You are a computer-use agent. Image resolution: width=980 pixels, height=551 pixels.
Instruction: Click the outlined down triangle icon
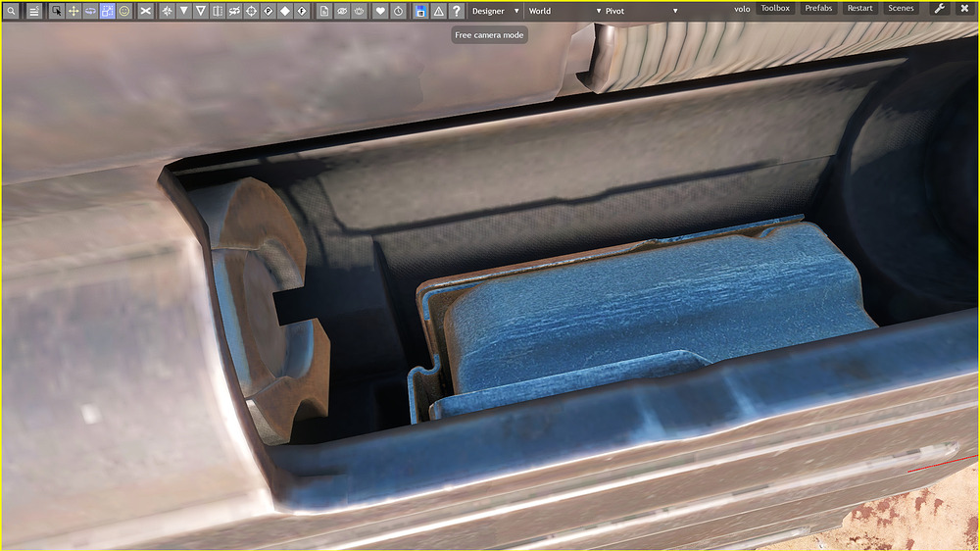pos(201,11)
